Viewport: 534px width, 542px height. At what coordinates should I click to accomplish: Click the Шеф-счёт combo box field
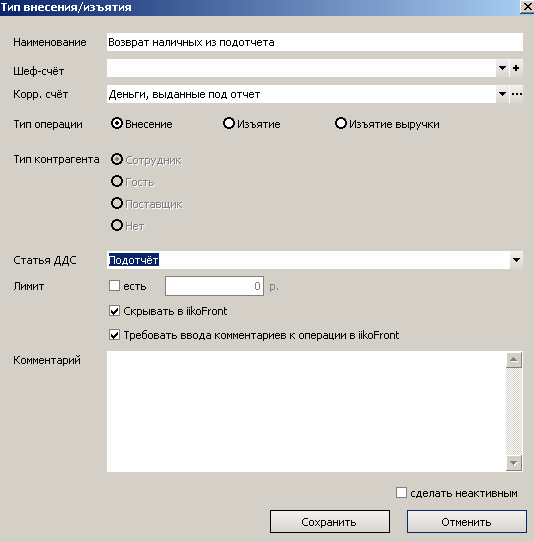tap(301, 68)
